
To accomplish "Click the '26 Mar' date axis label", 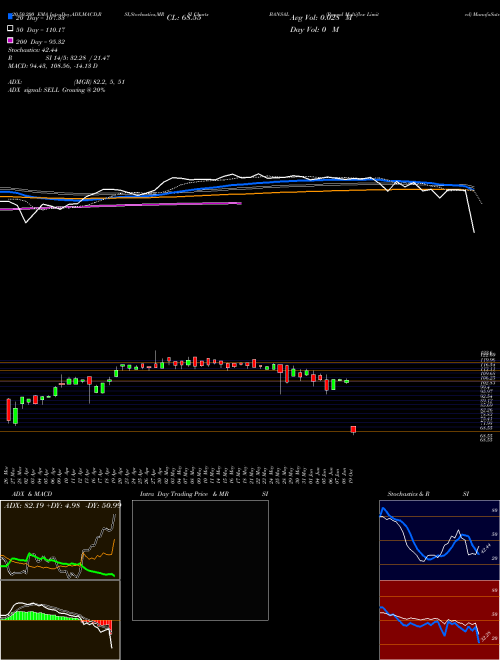I will coord(7,476).
